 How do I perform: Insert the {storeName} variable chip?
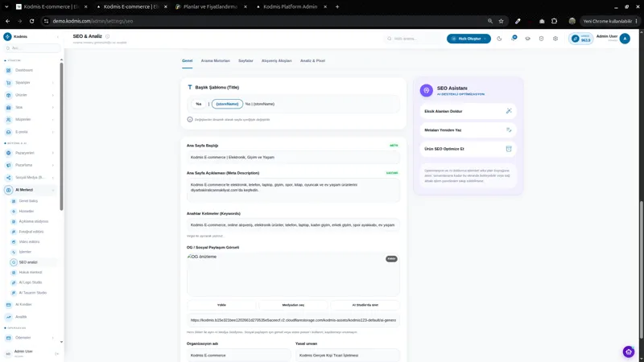(227, 104)
